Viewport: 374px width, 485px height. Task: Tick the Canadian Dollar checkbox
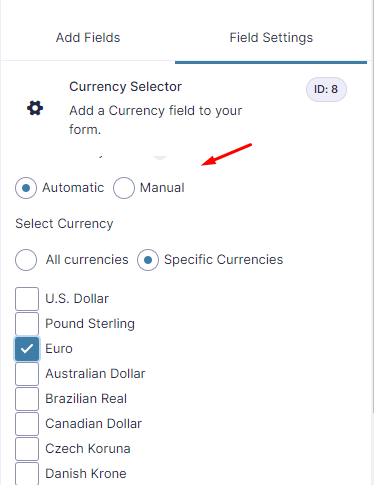coord(27,424)
